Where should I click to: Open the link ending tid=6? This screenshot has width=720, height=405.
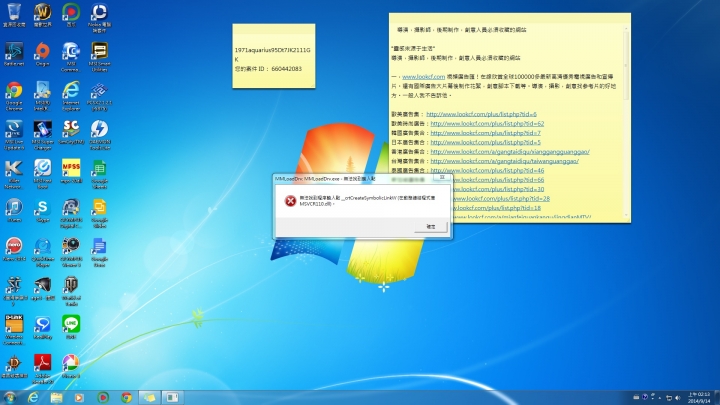(481, 114)
